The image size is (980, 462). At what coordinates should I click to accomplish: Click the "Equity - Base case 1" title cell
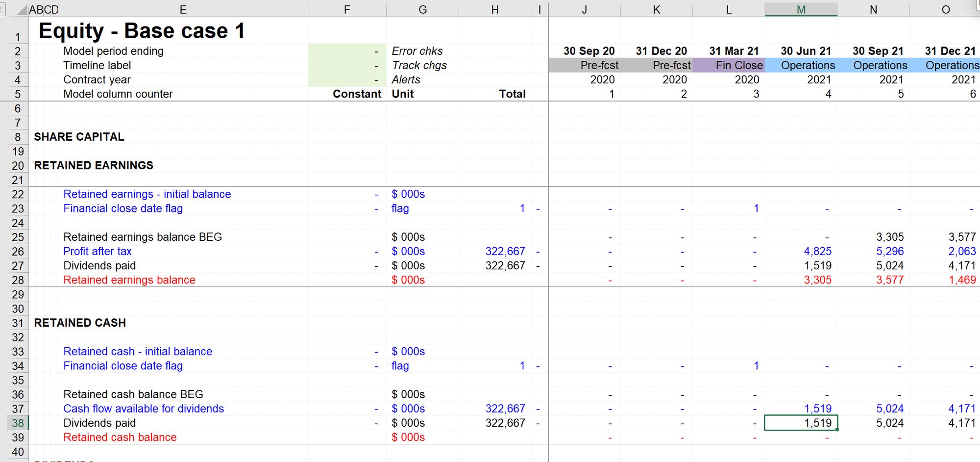142,31
